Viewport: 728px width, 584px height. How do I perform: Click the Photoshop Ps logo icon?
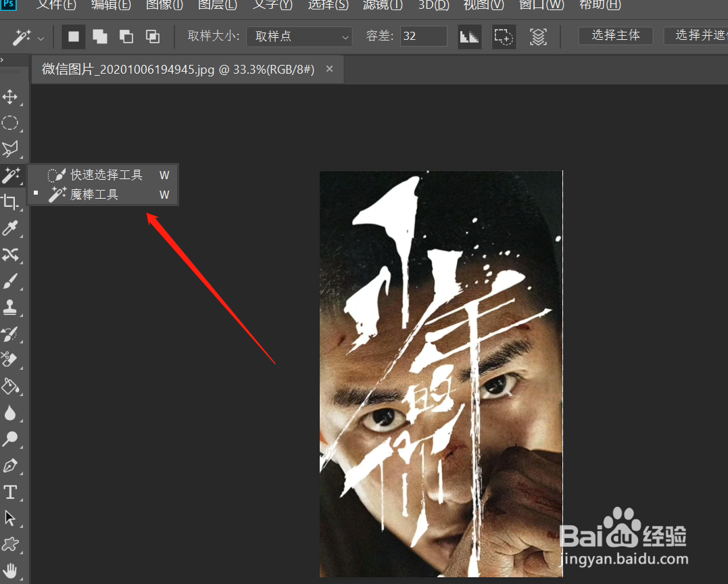[x=8, y=5]
